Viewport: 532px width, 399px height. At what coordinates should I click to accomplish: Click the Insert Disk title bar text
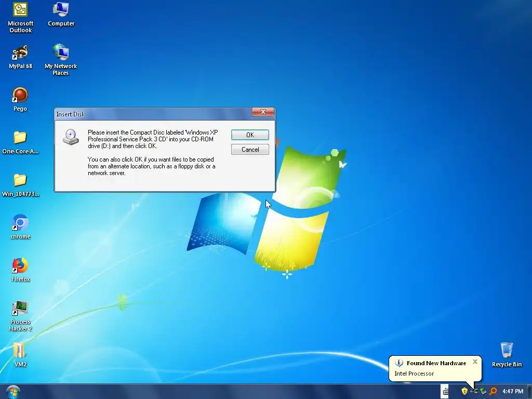(70, 114)
